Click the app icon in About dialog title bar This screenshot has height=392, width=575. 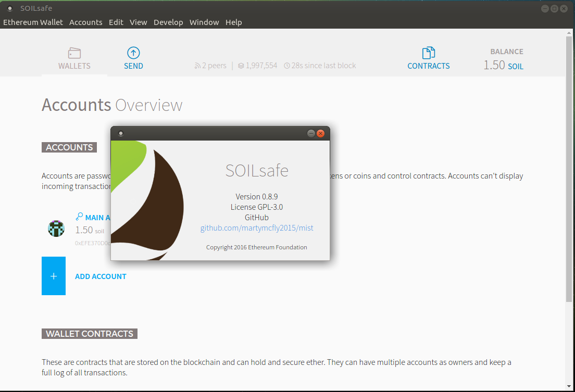click(x=121, y=133)
